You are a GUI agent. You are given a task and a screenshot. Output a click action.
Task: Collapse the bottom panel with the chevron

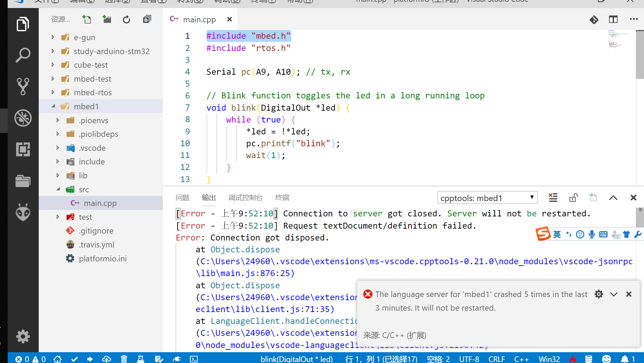pos(613,198)
